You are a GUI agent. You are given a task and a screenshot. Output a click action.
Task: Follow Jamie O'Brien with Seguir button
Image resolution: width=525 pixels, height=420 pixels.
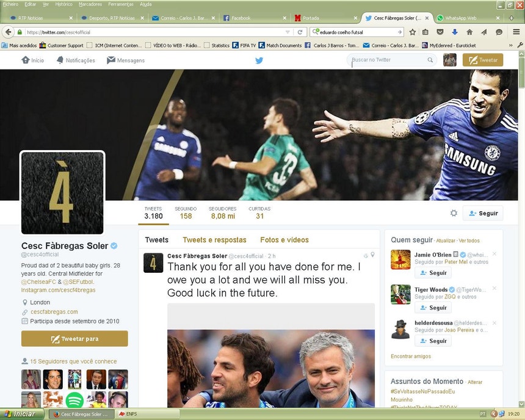433,273
